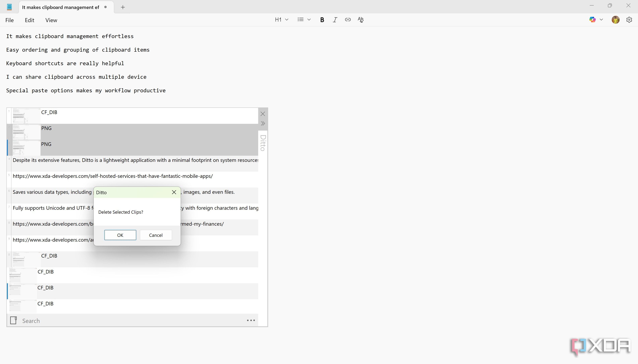Click the clear formatting icon
Viewport: 638px width, 364px height.
point(360,20)
